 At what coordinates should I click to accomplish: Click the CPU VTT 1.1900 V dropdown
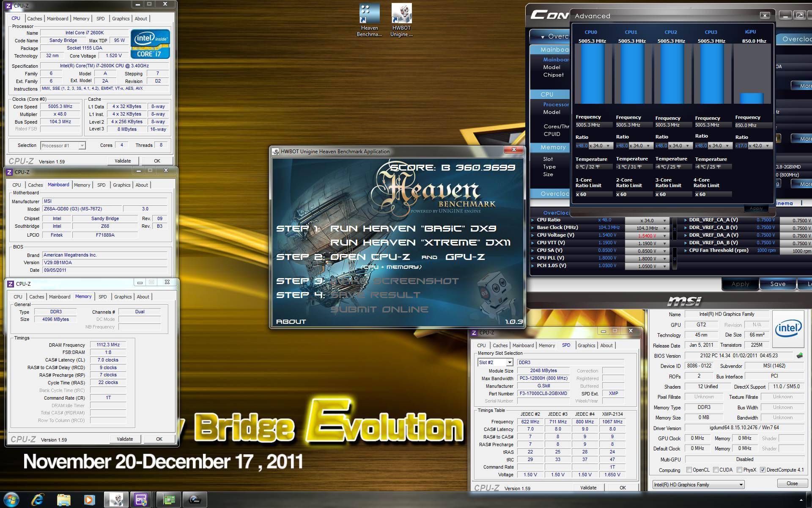(647, 243)
